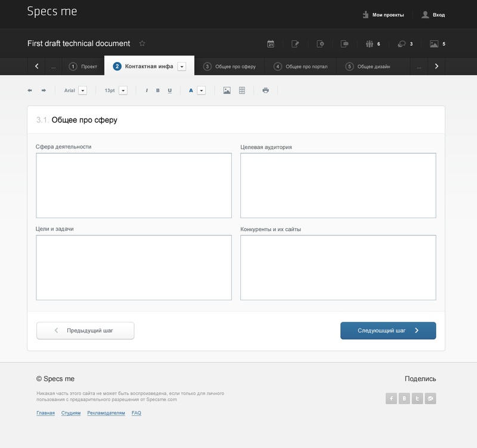Click the undo arrow in the editor toolbar
The height and width of the screenshot is (448, 477).
(x=29, y=91)
